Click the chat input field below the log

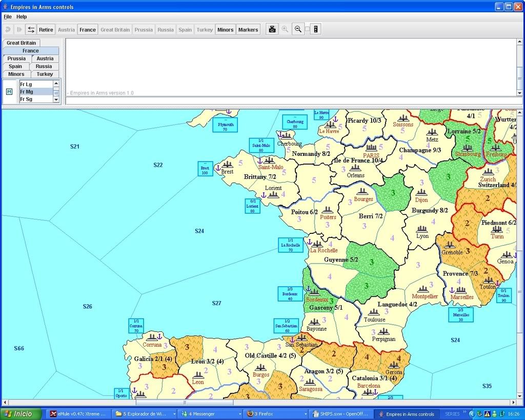[294, 101]
